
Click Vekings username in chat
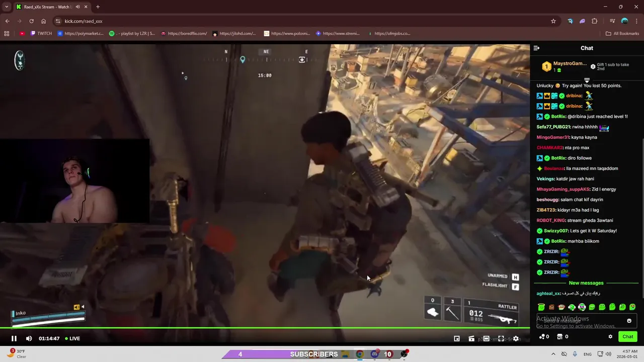[546, 179]
